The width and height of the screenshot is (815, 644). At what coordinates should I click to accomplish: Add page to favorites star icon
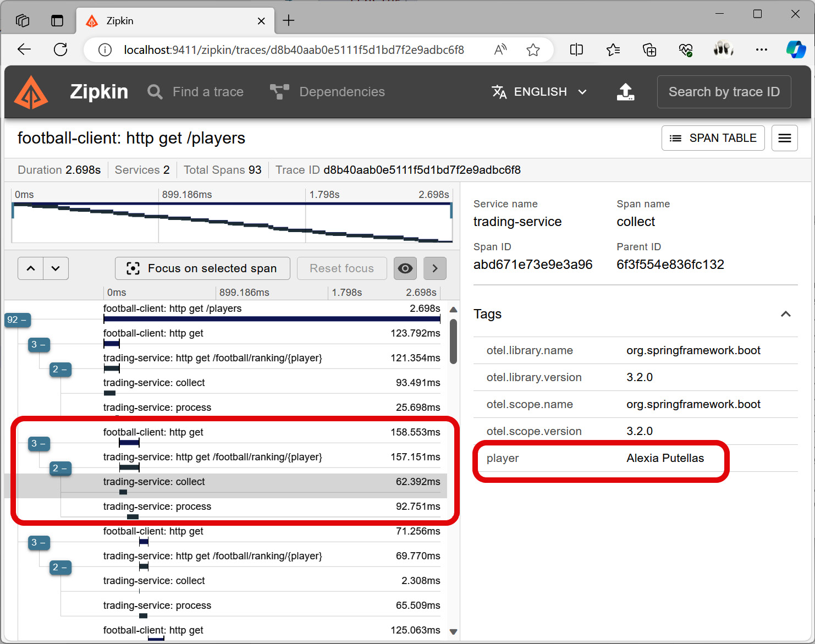coord(533,50)
